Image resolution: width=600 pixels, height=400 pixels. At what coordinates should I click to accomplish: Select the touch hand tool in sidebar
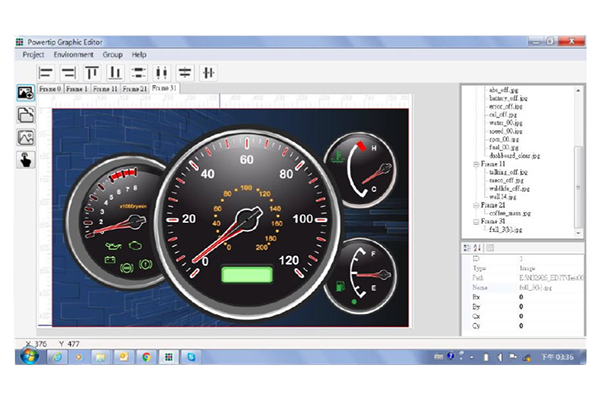click(26, 160)
